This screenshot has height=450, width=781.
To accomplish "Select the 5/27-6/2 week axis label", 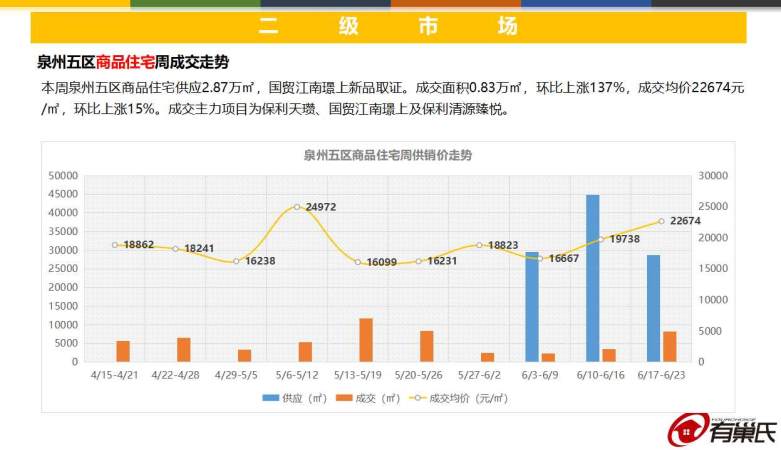I will coord(479,375).
